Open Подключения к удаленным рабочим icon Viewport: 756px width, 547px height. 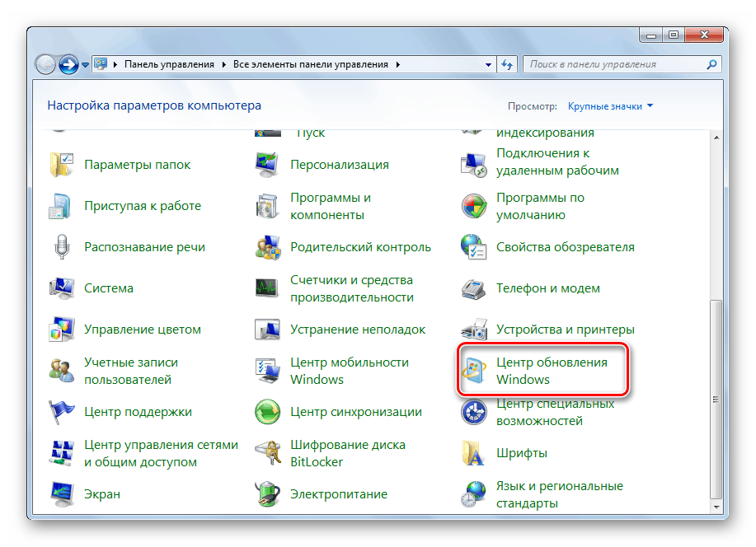click(x=474, y=164)
